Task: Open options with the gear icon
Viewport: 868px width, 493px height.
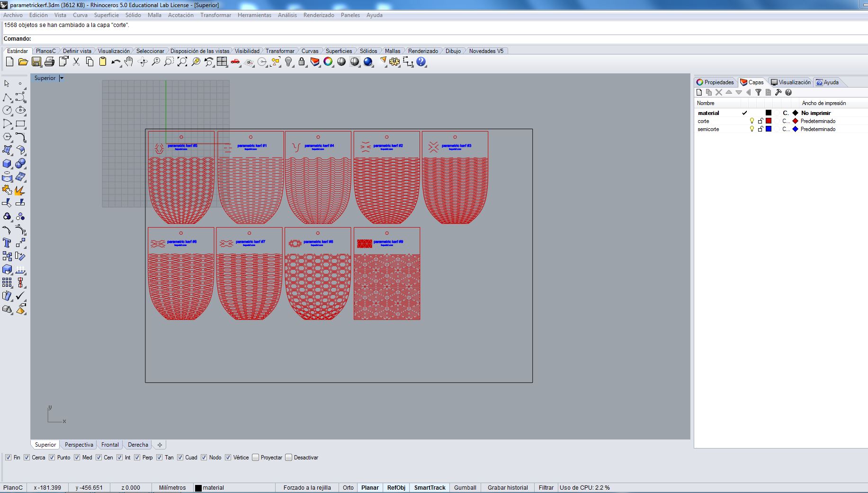Action: pos(394,62)
